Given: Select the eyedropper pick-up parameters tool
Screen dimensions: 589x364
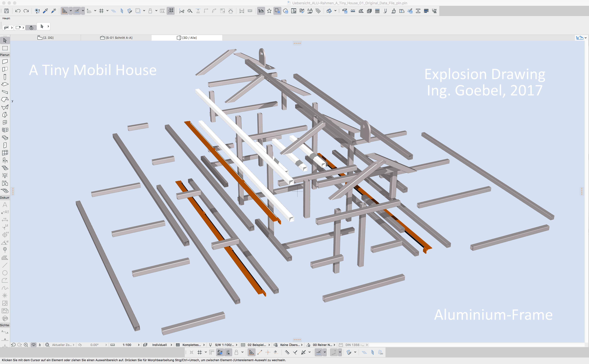Looking at the screenshot, I should coord(45,11).
